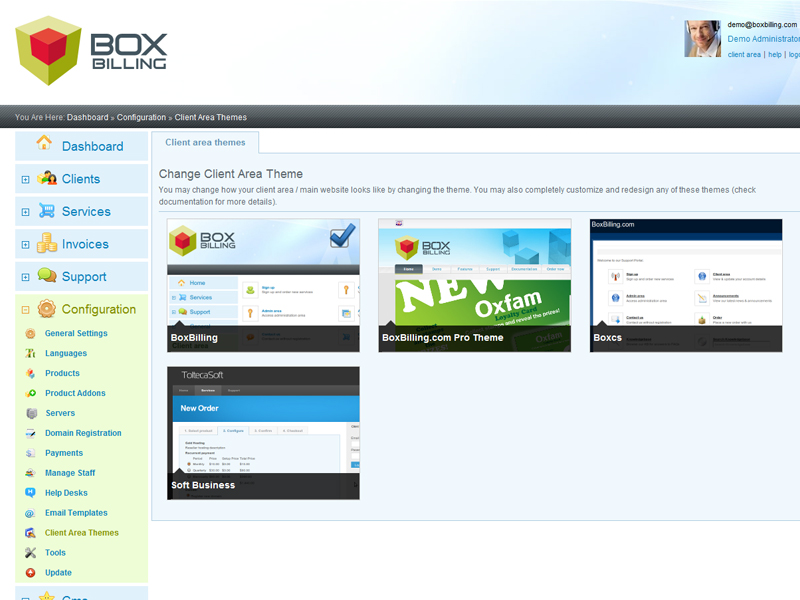
Task: Click Dashboard in the breadcrumb
Action: [87, 117]
